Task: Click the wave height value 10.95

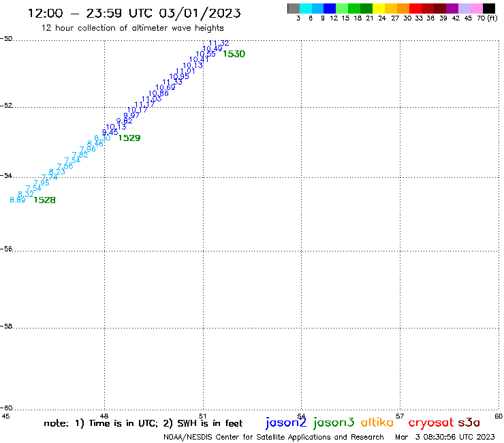Action: coord(179,76)
